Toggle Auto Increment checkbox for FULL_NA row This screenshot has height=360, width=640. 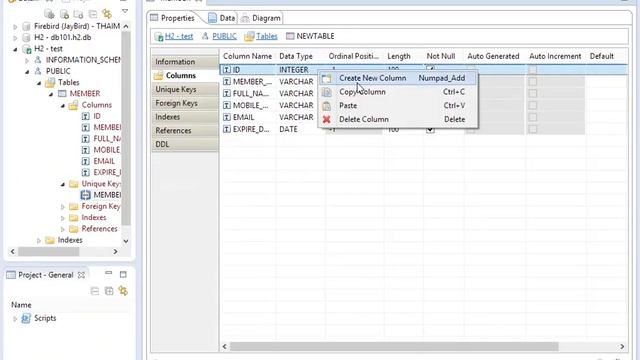[533, 94]
